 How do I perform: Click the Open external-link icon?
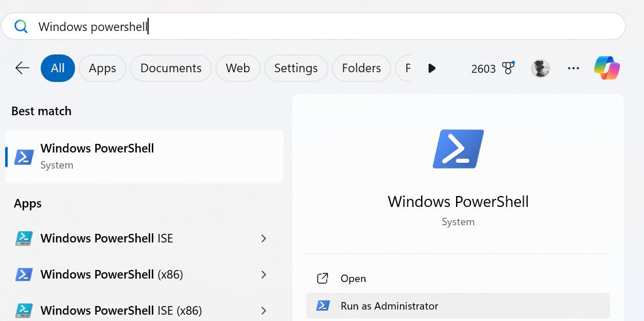[323, 278]
